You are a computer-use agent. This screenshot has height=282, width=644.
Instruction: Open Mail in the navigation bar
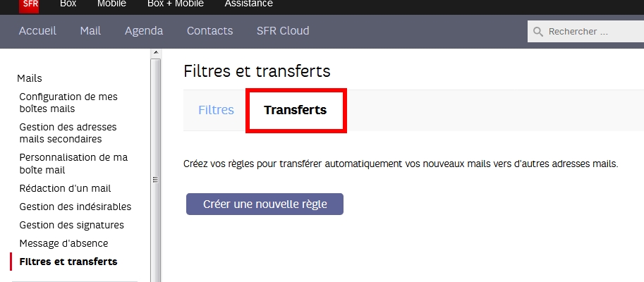tap(90, 31)
